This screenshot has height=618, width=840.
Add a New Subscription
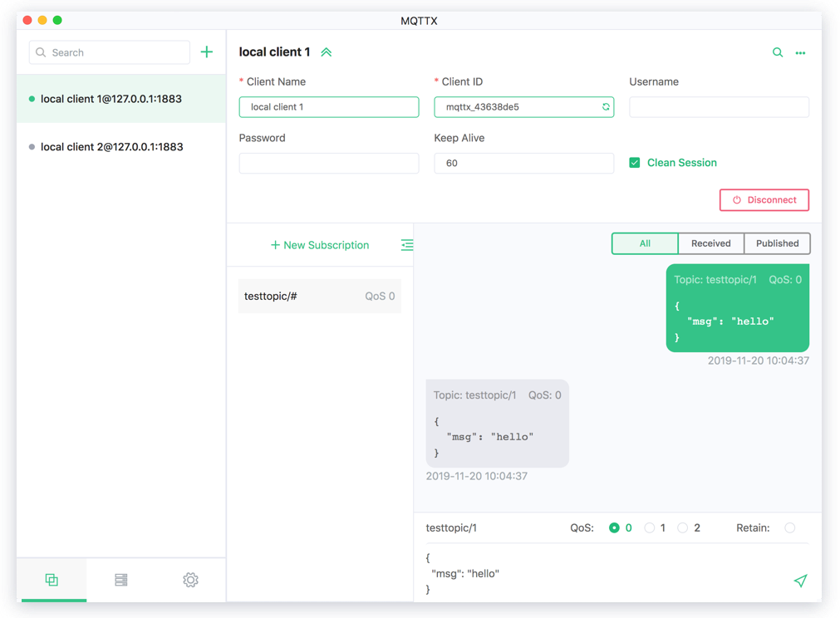coord(320,245)
